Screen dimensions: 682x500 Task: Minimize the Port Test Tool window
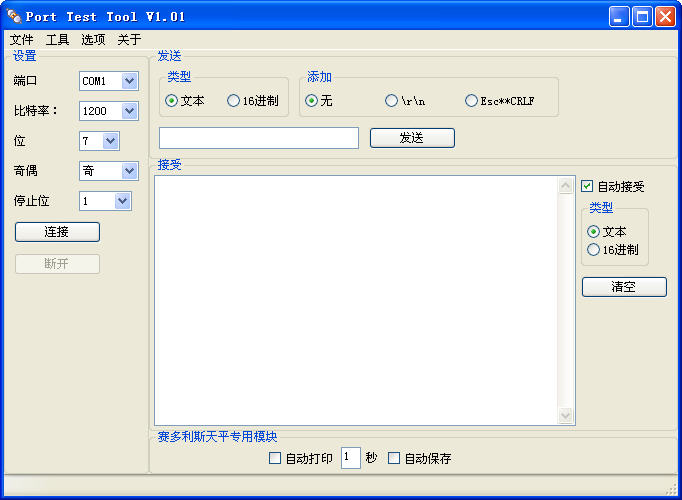pos(618,17)
